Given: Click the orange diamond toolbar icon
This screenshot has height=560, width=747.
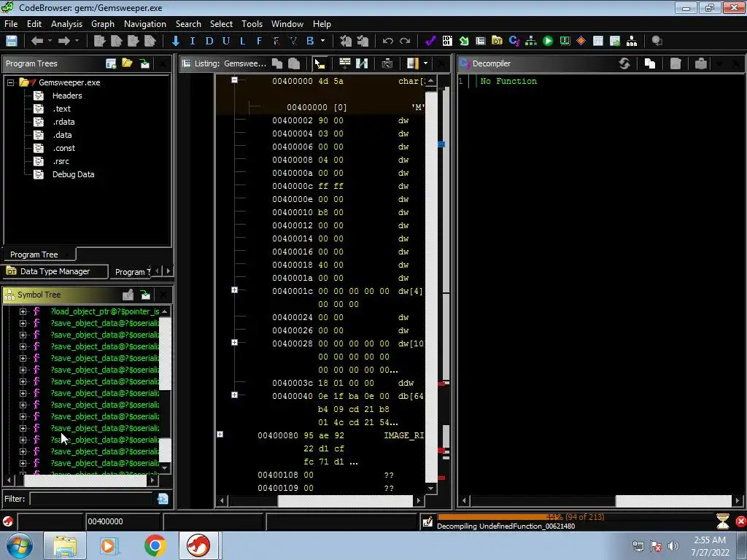Looking at the screenshot, I should 581,41.
